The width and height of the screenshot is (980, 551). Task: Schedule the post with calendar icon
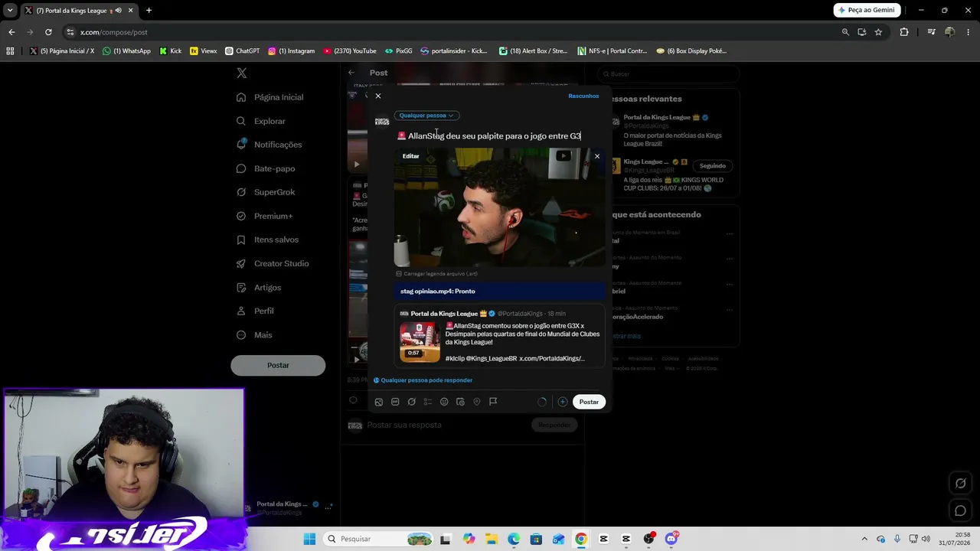(x=460, y=402)
